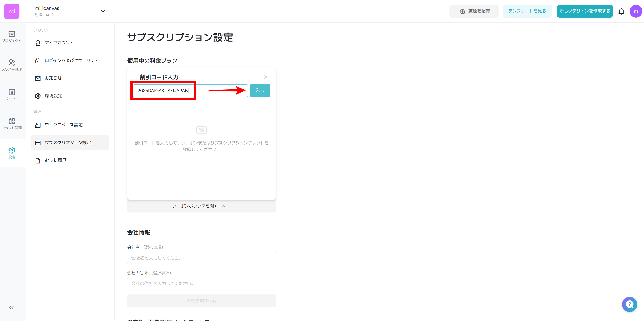The image size is (644, 321).
Task: Open プロジェクト in the left rail
Action: 12,37
